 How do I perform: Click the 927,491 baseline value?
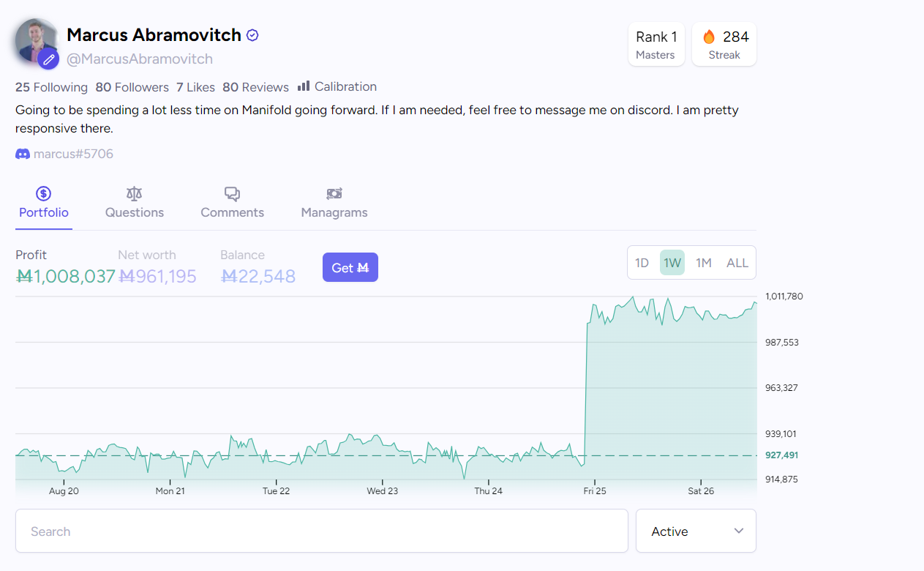point(781,455)
